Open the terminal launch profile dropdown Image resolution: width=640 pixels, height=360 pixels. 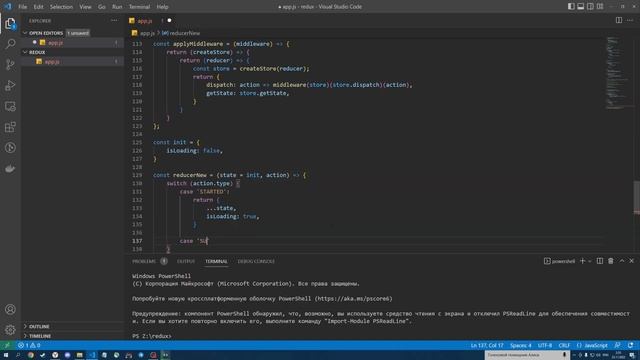coord(590,261)
